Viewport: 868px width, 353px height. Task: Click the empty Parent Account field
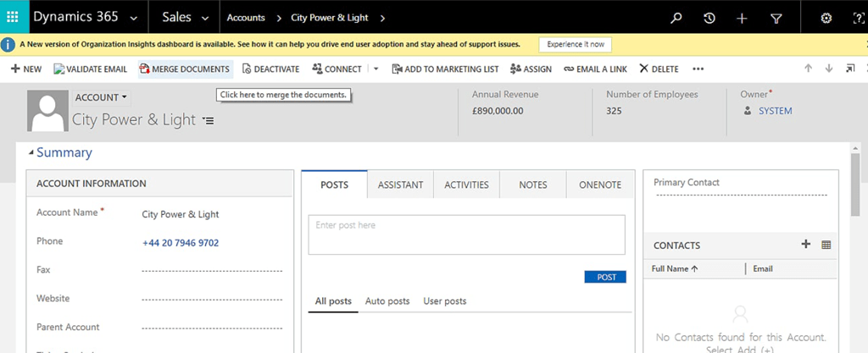pos(213,328)
